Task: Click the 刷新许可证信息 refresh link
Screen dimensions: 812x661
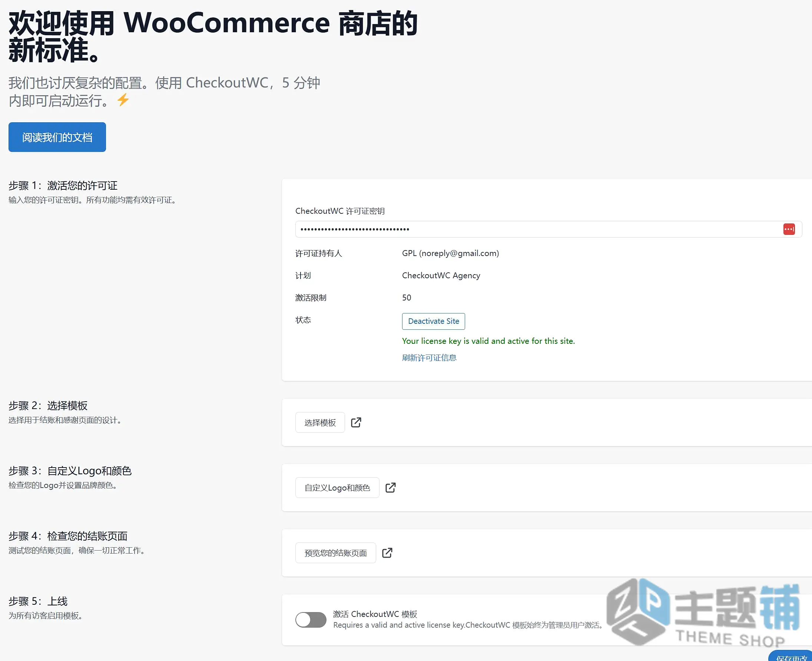Action: pyautogui.click(x=429, y=358)
